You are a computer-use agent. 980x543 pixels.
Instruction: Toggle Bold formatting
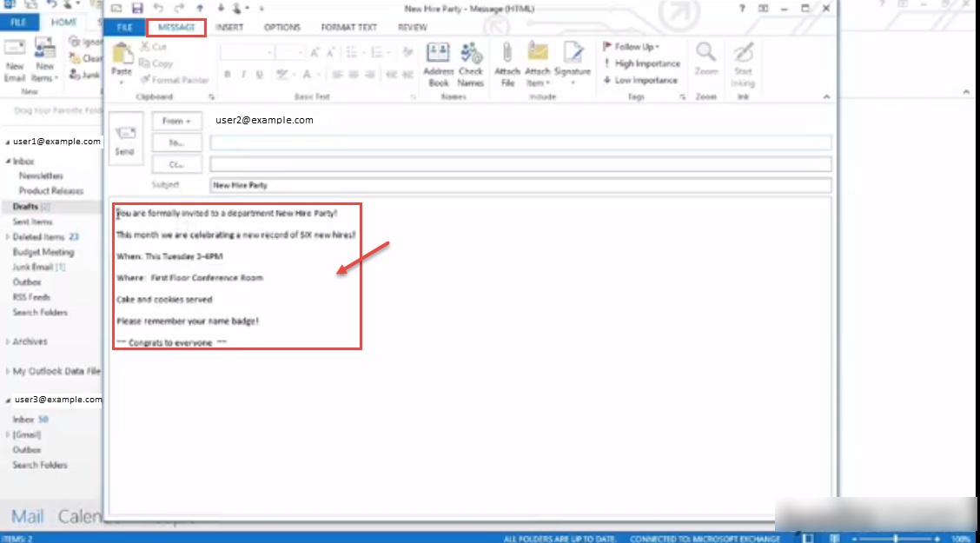[228, 75]
